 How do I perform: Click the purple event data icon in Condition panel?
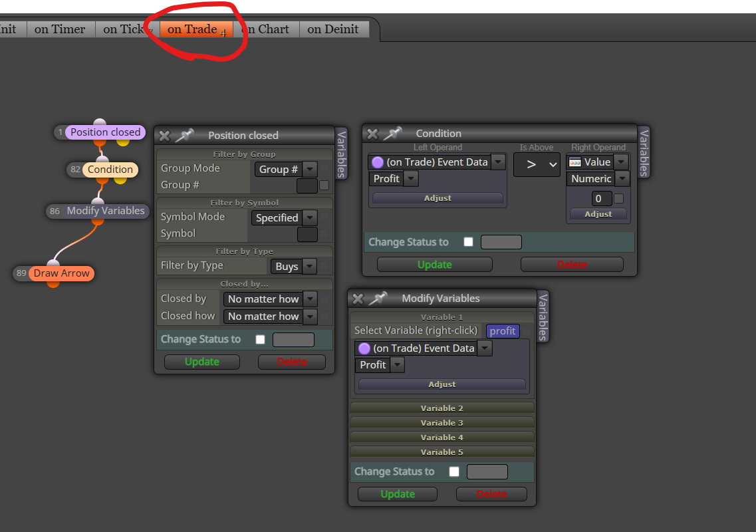[378, 162]
